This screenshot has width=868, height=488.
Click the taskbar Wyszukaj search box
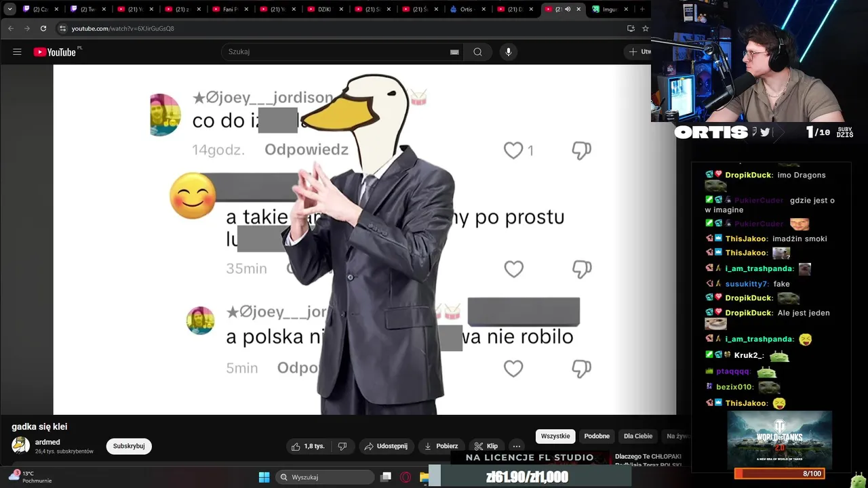point(325,477)
